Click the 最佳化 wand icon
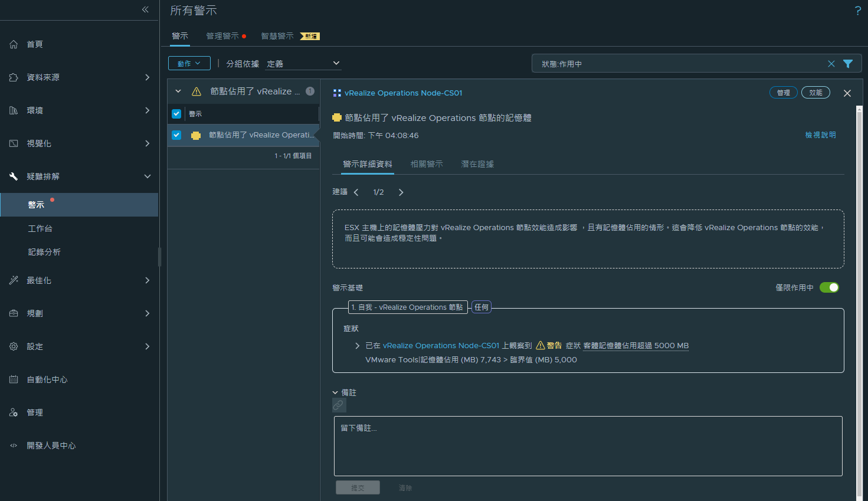Image resolution: width=868 pixels, height=501 pixels. (x=14, y=280)
